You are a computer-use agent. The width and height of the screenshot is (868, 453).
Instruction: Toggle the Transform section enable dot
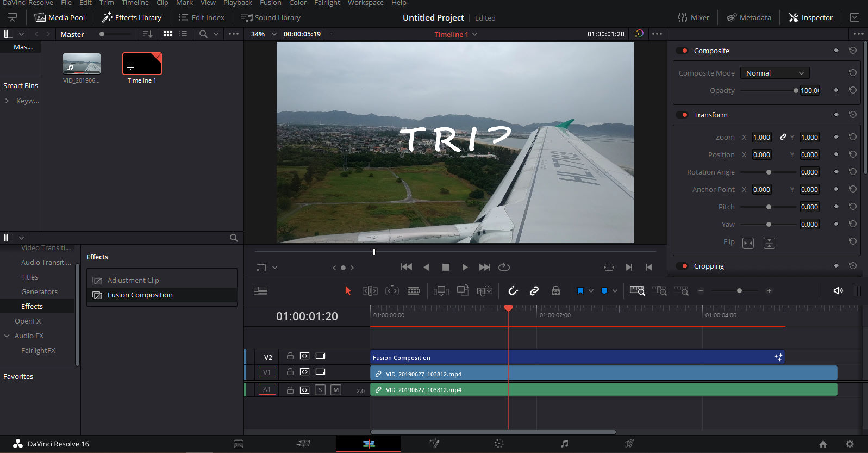(682, 115)
